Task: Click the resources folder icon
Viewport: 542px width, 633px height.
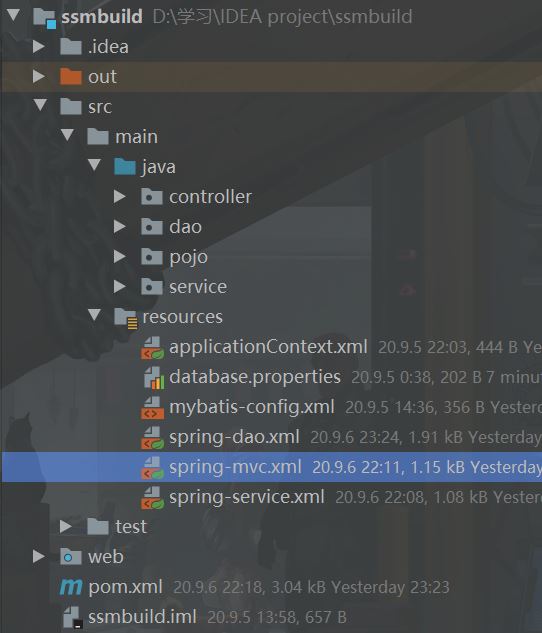Action: click(x=126, y=318)
